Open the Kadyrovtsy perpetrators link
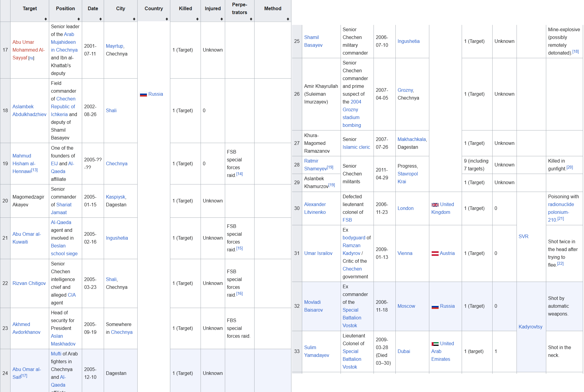The height and width of the screenshot is (392, 584). [x=530, y=327]
